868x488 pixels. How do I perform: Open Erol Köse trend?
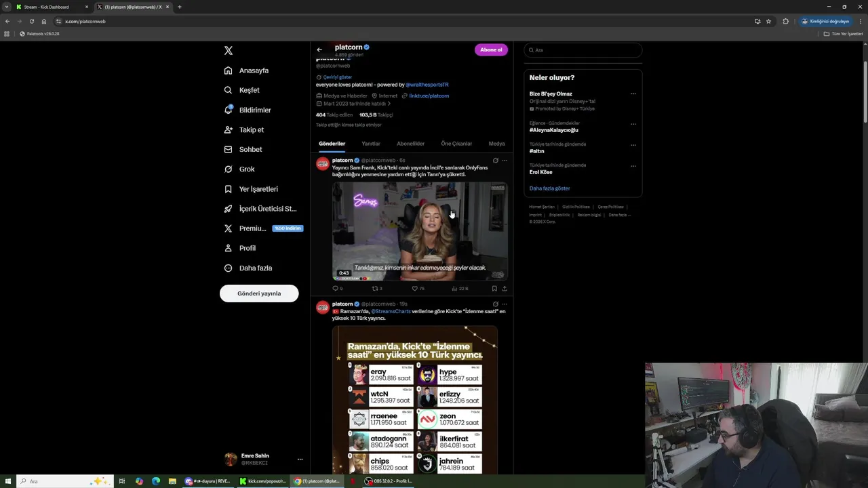pos(541,172)
